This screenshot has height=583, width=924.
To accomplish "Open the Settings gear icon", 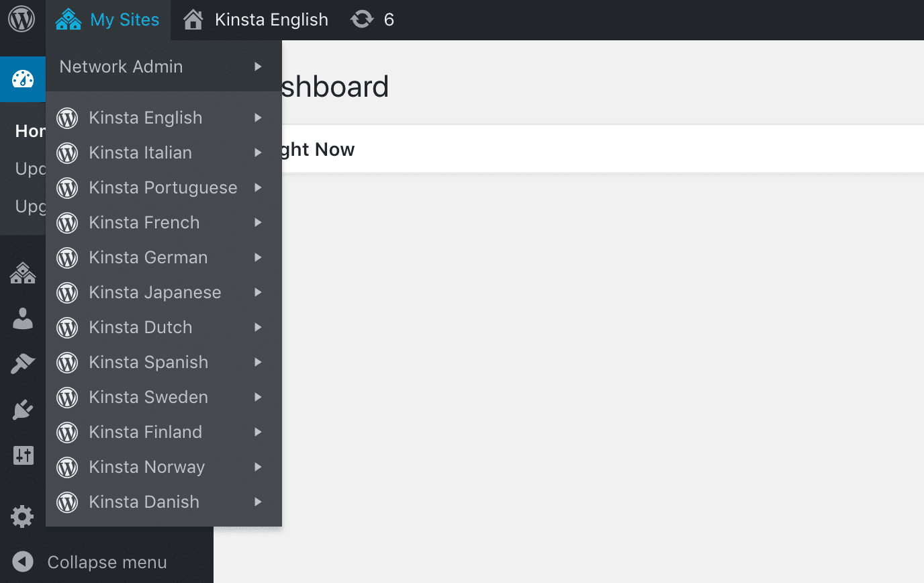I will tap(24, 517).
